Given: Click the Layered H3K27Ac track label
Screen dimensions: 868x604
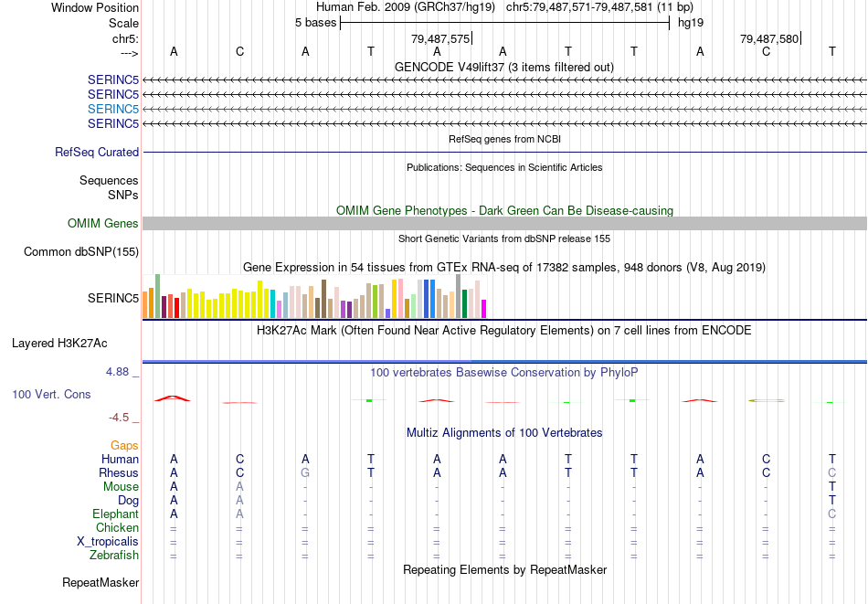Looking at the screenshot, I should point(59,344).
